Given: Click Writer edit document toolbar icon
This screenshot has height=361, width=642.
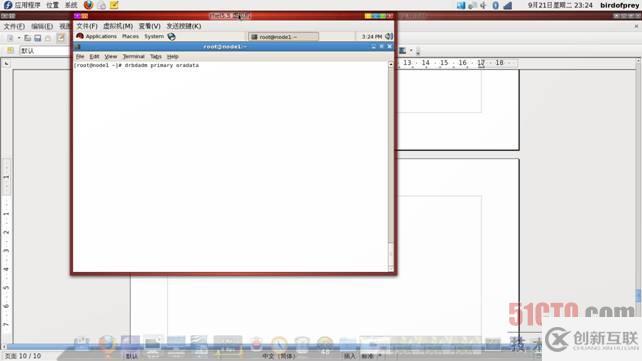Looking at the screenshot, I should click(61, 38).
